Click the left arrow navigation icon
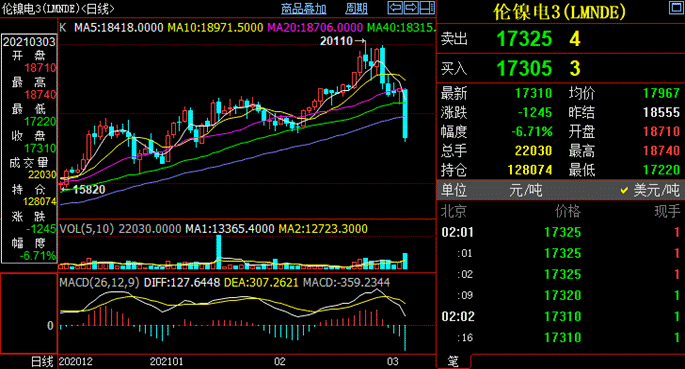 point(395,7)
